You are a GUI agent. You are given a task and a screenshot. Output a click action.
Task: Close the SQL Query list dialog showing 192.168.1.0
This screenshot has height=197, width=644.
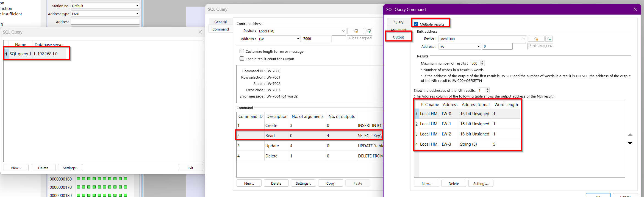click(x=200, y=32)
